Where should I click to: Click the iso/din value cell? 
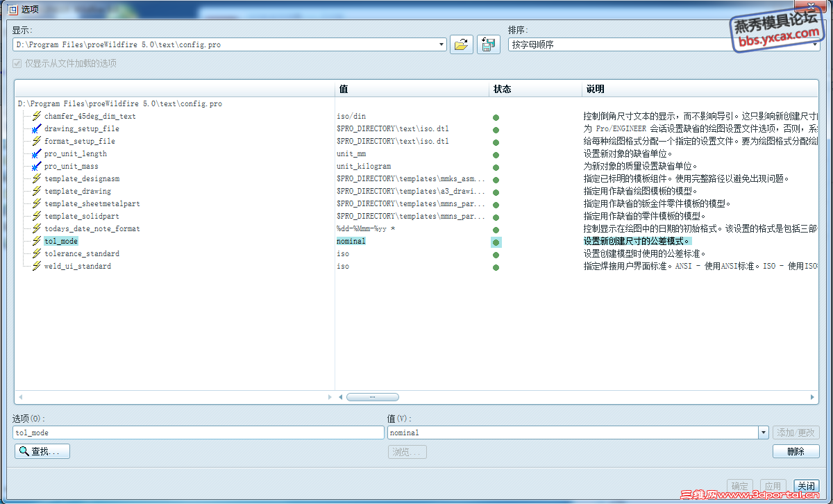(351, 116)
